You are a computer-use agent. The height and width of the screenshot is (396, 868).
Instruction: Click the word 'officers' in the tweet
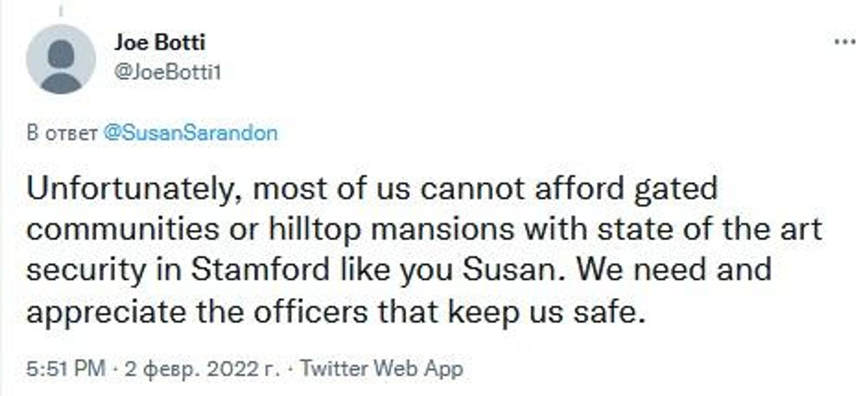click(x=311, y=312)
